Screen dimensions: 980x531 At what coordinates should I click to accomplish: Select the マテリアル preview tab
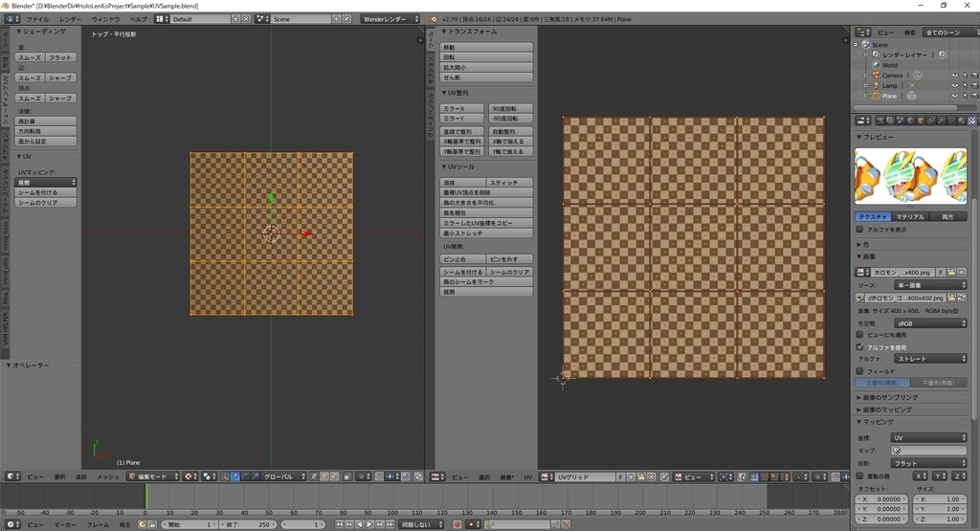click(x=910, y=217)
